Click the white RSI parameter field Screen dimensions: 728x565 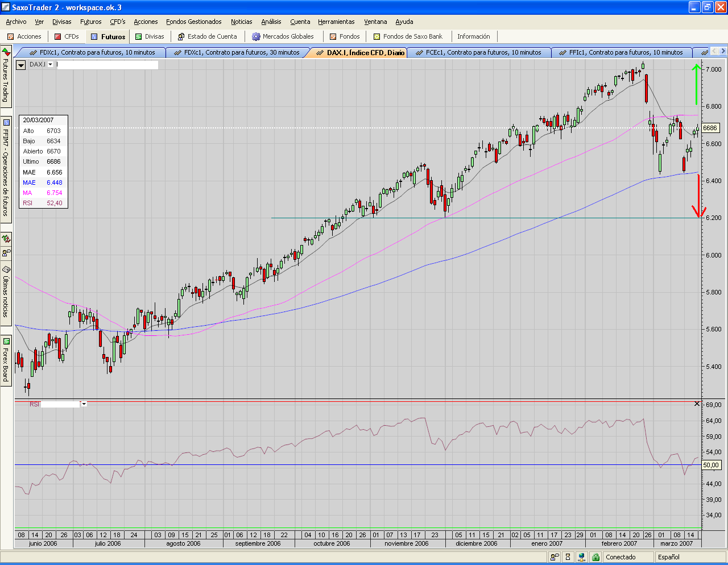pos(60,404)
